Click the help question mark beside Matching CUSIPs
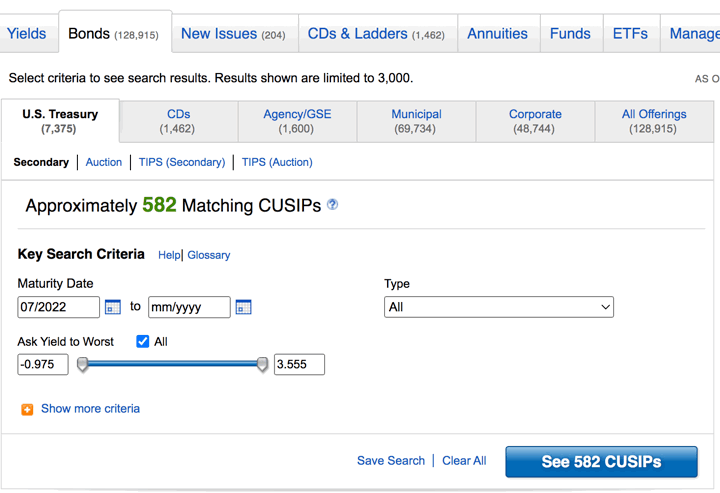Viewport: 720px width, 493px height. point(333,205)
